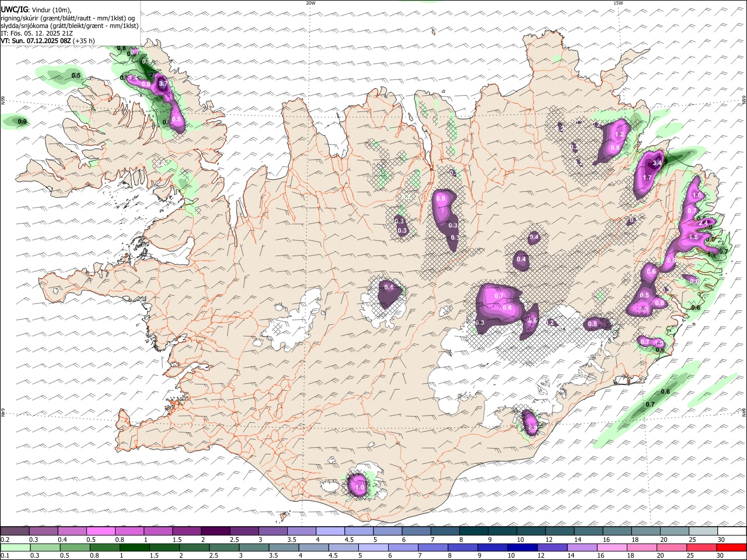
Task: Click the rain legend swatch between 25 and 30
Action: pyautogui.click(x=700, y=548)
